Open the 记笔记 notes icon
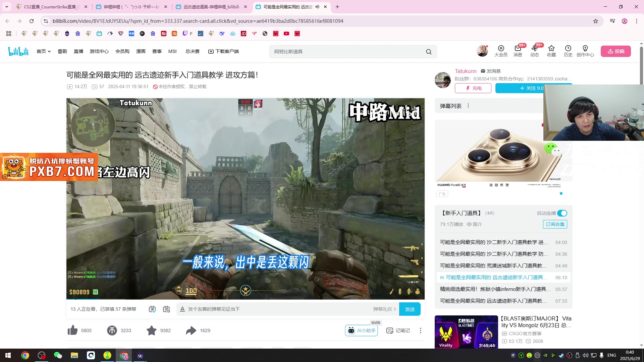 (x=398, y=330)
